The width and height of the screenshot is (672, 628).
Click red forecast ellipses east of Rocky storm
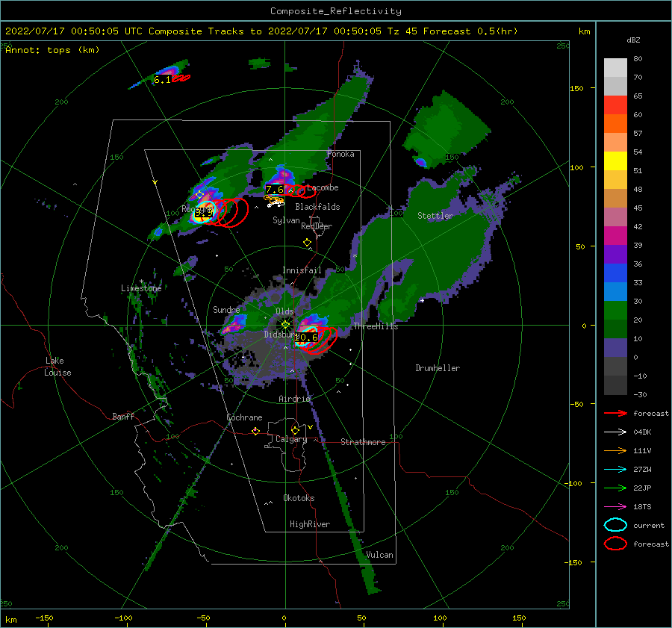(x=231, y=212)
